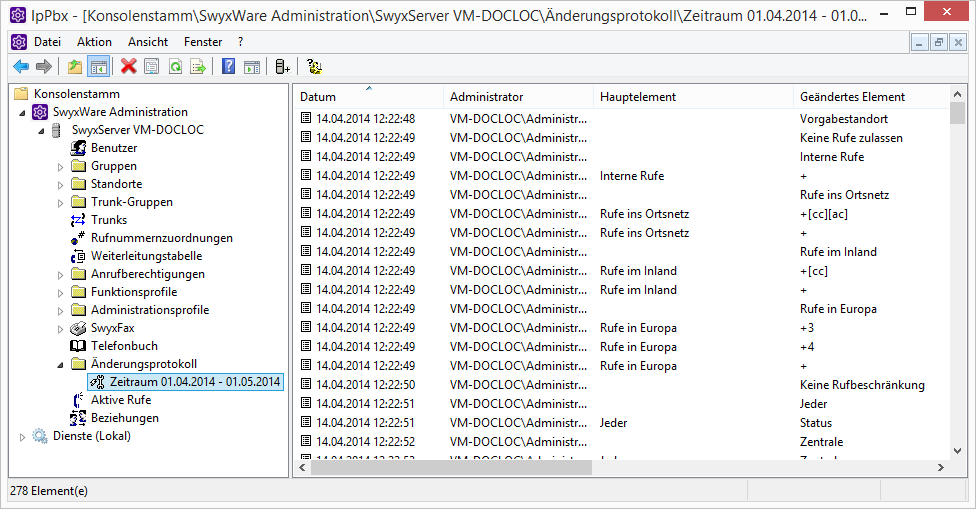Click the properties toolbar icon
This screenshot has height=509, width=976.
(151, 67)
